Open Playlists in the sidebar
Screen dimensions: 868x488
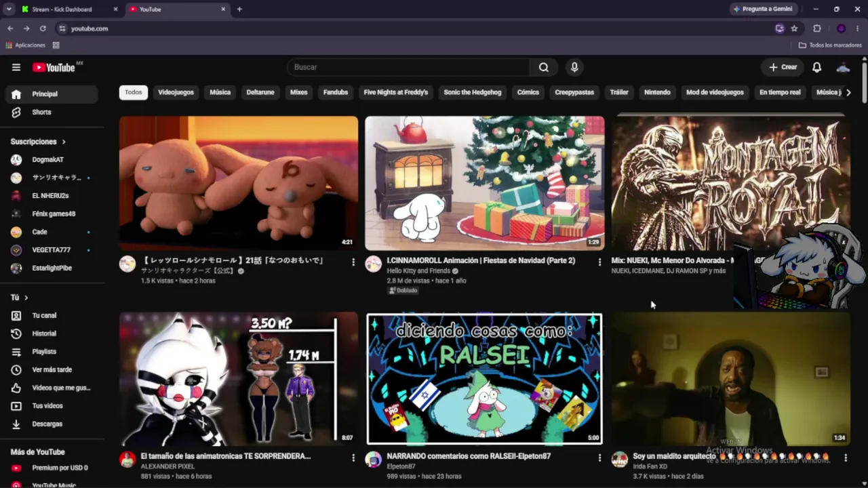coord(52,352)
